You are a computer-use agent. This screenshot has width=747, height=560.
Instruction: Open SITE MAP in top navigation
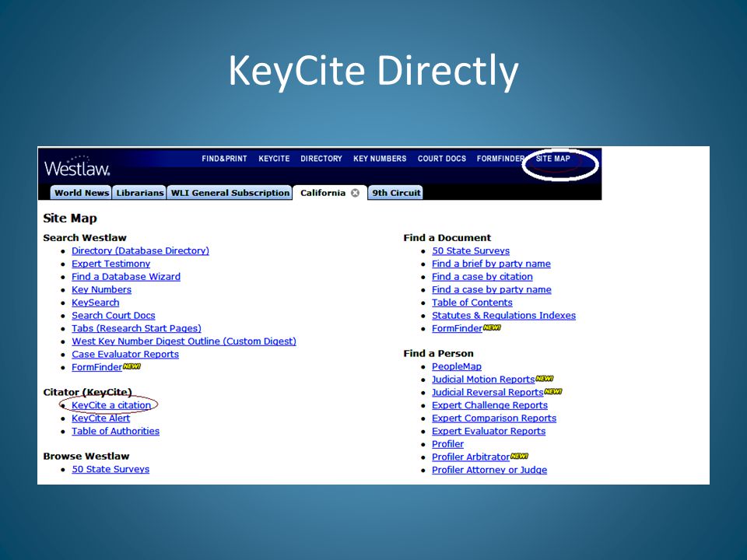552,159
